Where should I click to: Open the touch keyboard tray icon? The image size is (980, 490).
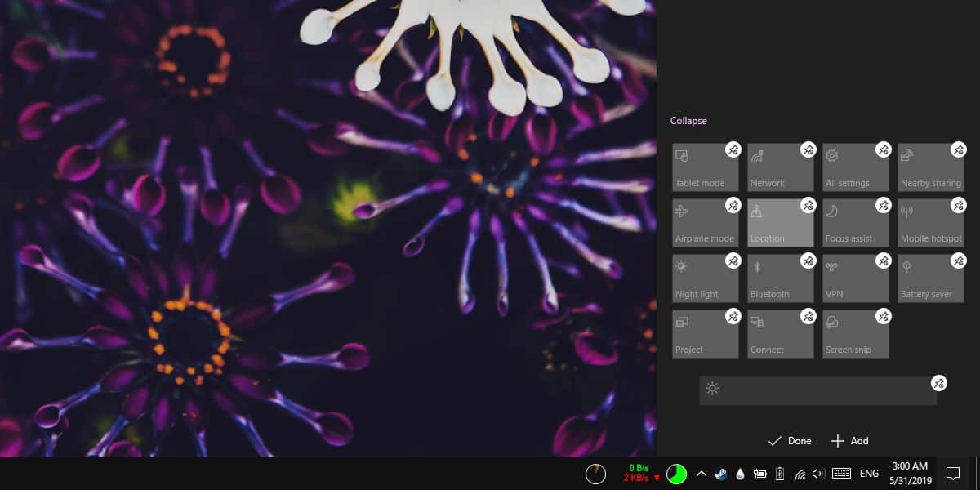[x=842, y=474]
